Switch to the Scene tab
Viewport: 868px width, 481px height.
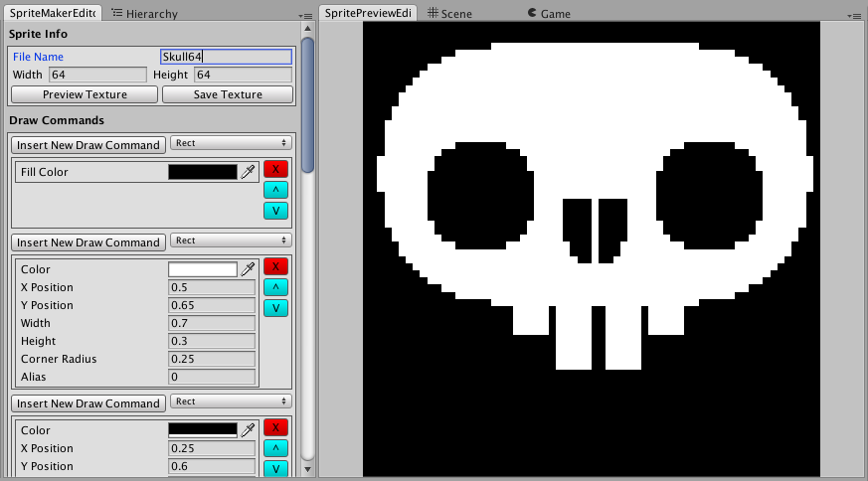pos(449,13)
